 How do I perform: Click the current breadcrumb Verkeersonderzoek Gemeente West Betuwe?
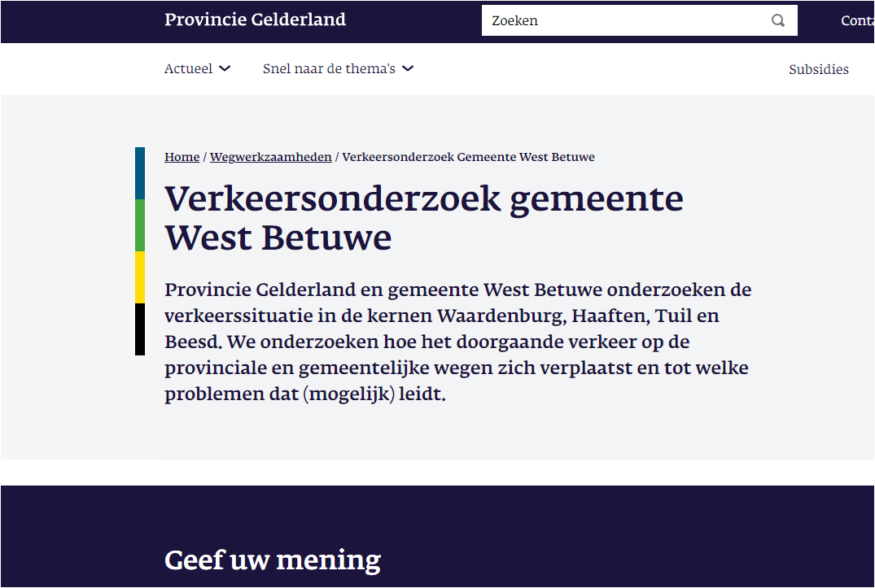tap(468, 157)
